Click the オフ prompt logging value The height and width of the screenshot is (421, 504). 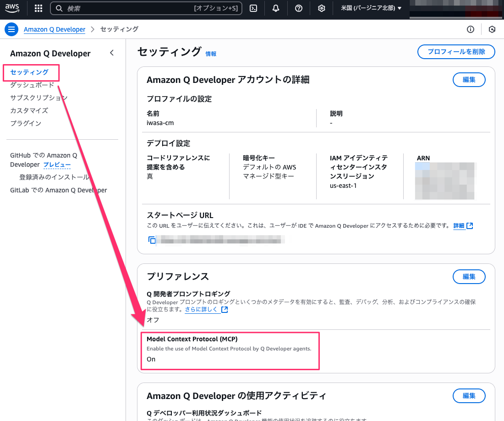point(153,320)
